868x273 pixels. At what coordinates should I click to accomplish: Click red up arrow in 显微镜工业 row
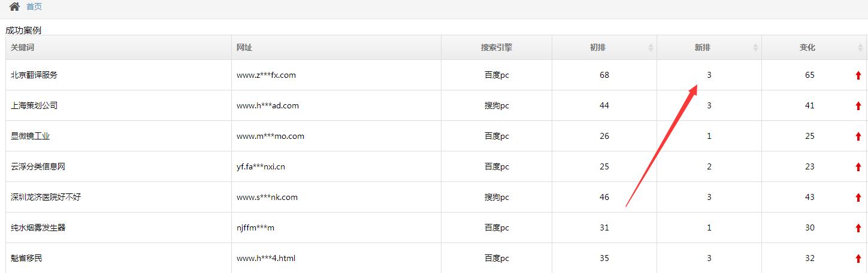(x=858, y=136)
